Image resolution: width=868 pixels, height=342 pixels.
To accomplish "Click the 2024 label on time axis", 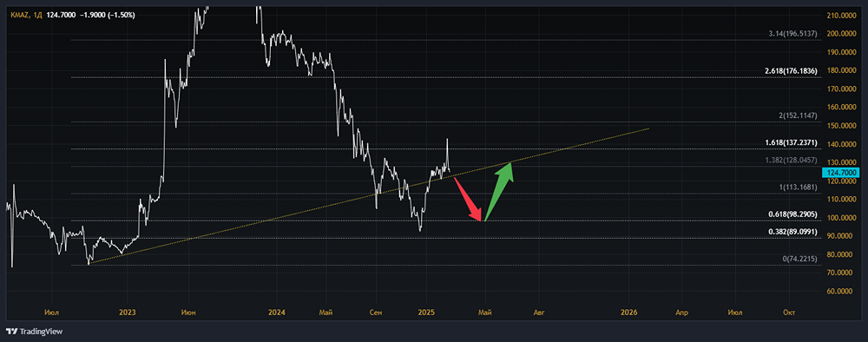I will [x=276, y=312].
